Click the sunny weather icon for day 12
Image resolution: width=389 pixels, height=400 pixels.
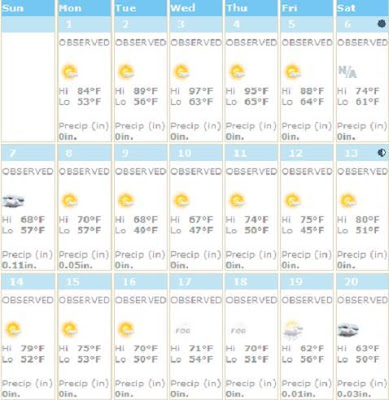(x=293, y=201)
